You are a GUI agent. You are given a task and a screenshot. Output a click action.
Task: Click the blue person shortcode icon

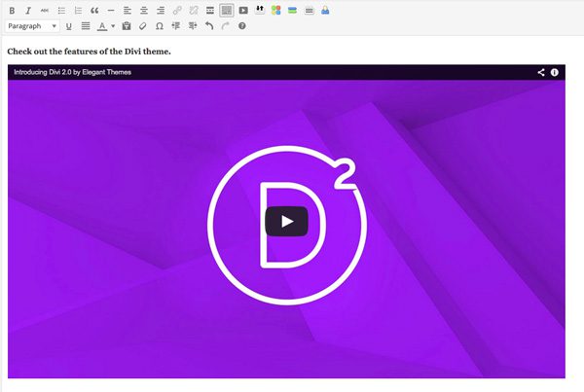click(x=325, y=11)
